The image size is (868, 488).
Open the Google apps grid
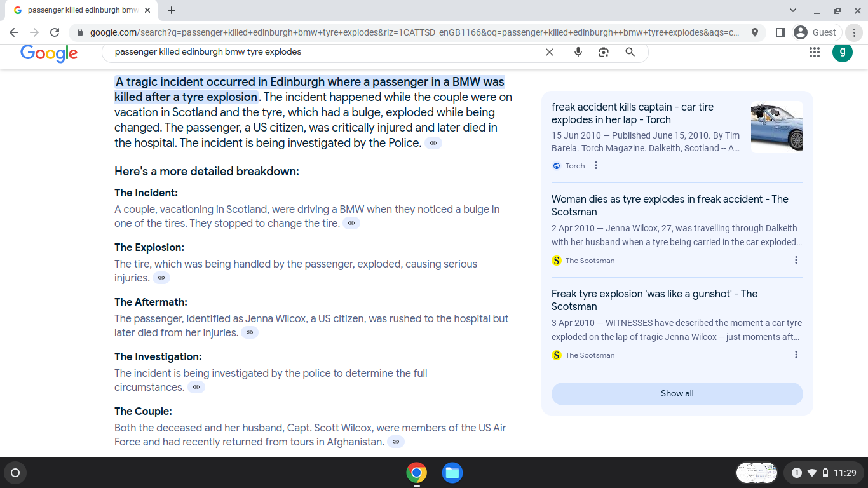pyautogui.click(x=815, y=53)
